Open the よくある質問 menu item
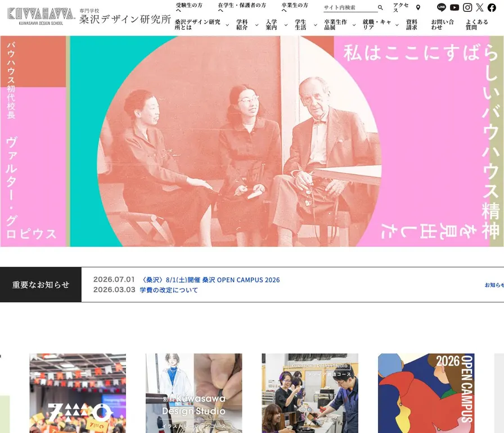The height and width of the screenshot is (433, 504). [476, 25]
